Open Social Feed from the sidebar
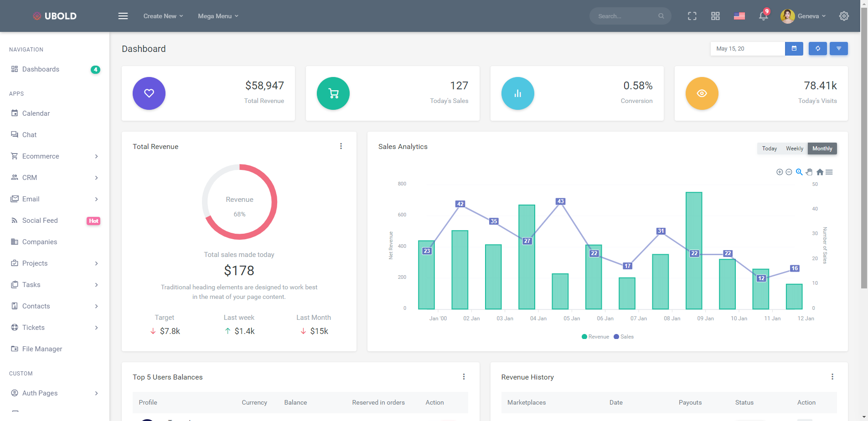The height and width of the screenshot is (421, 868). coord(40,220)
